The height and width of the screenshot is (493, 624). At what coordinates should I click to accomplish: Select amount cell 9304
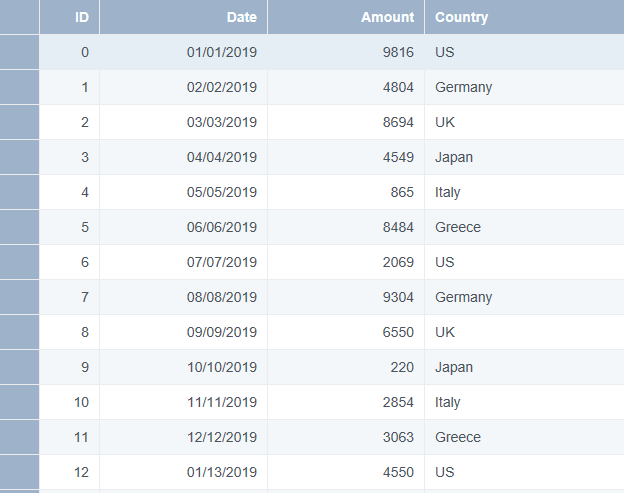[346, 297]
